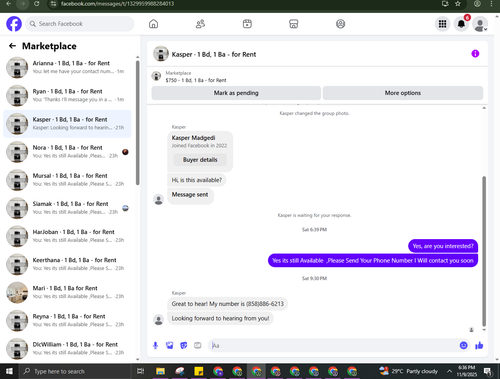Open HarJoban 1 Bd rental conversation
Image resolution: width=500 pixels, height=379 pixels.
[68, 236]
